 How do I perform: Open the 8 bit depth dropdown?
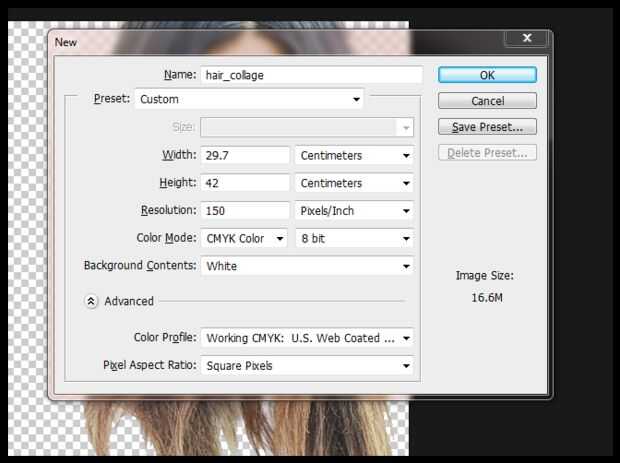coord(354,238)
